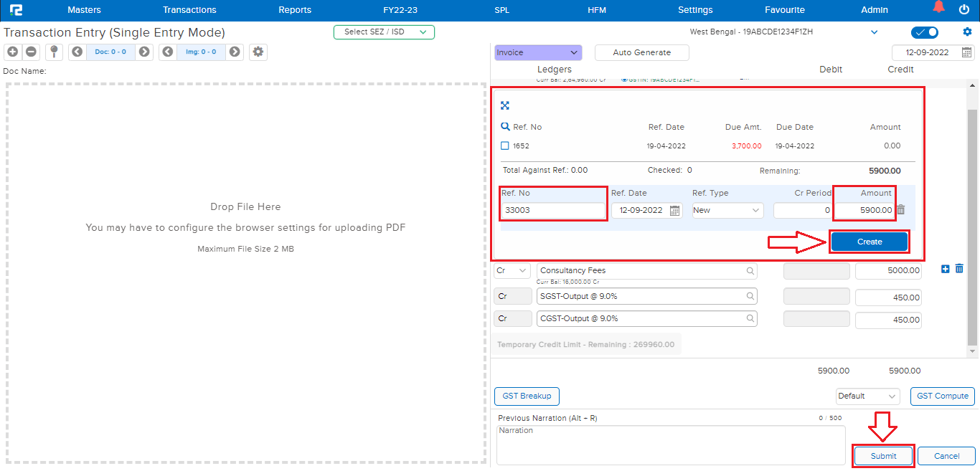Click the power logout icon
This screenshot has height=471, width=980.
[963, 9]
